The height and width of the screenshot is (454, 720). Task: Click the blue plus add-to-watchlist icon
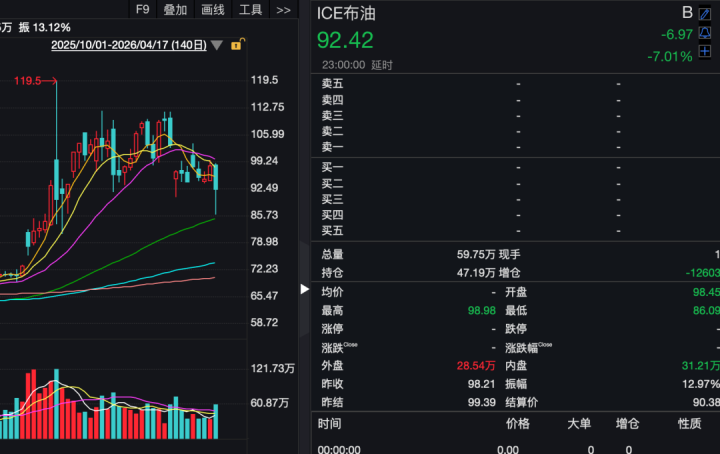[705, 51]
